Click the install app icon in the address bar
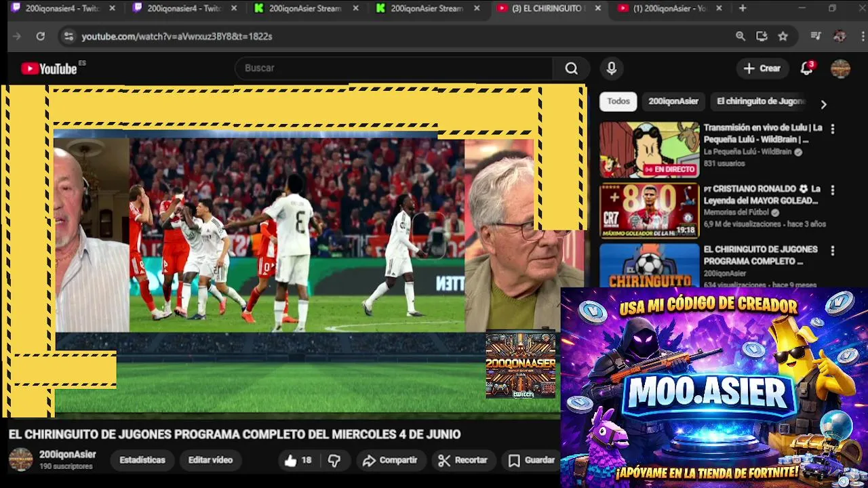This screenshot has width=868, height=488. click(762, 37)
